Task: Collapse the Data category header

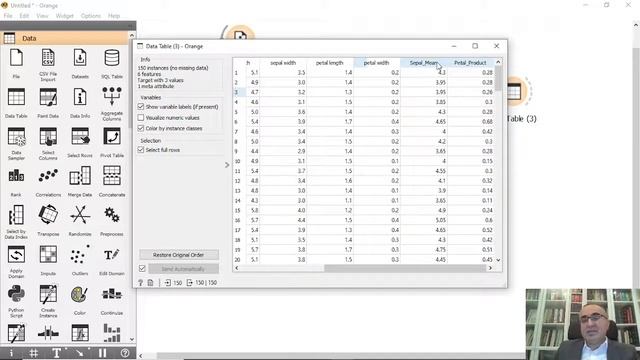Action: point(65,38)
